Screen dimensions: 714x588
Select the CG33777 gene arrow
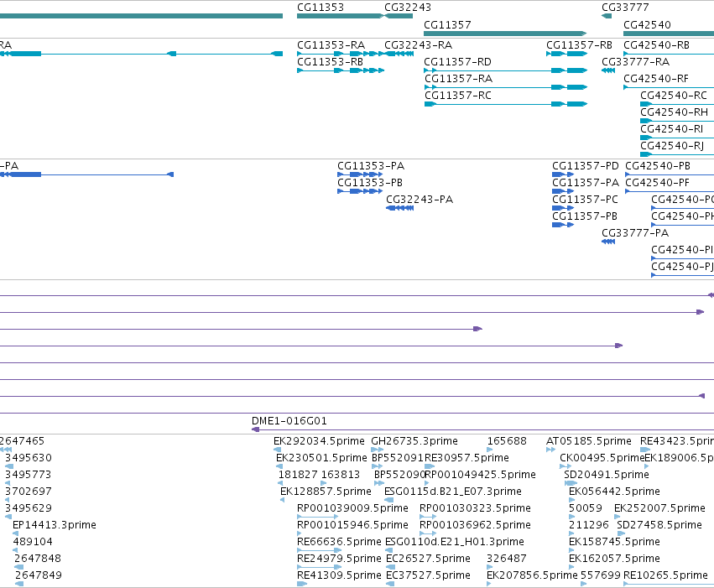(x=607, y=16)
